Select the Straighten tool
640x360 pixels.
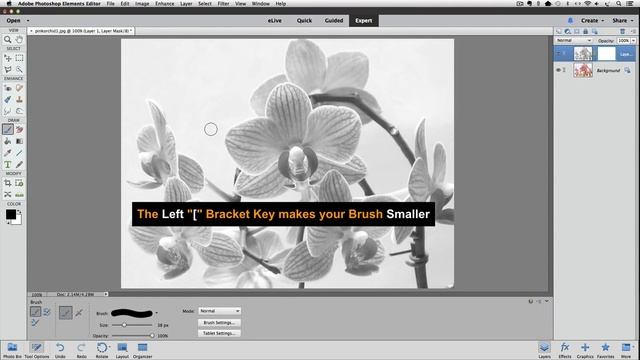[19, 194]
